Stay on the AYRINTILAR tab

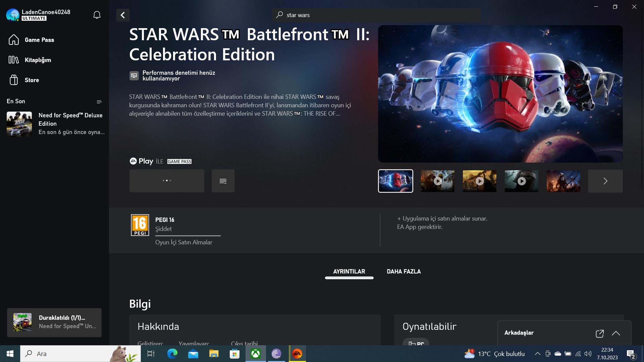click(x=349, y=271)
